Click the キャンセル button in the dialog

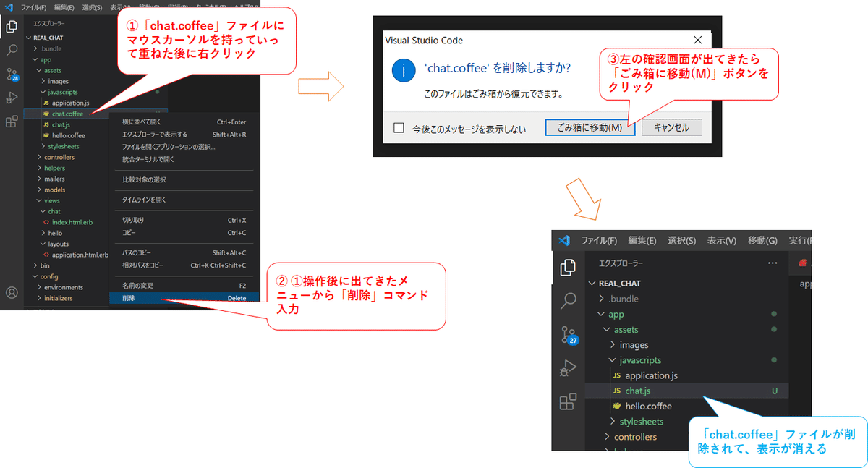point(671,128)
